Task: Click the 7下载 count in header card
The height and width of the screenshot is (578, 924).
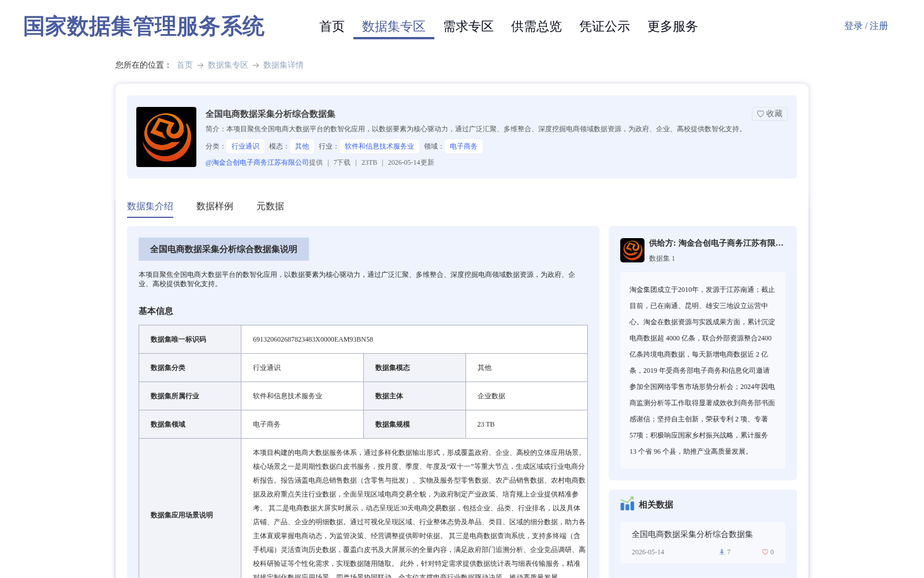Action: pos(342,162)
